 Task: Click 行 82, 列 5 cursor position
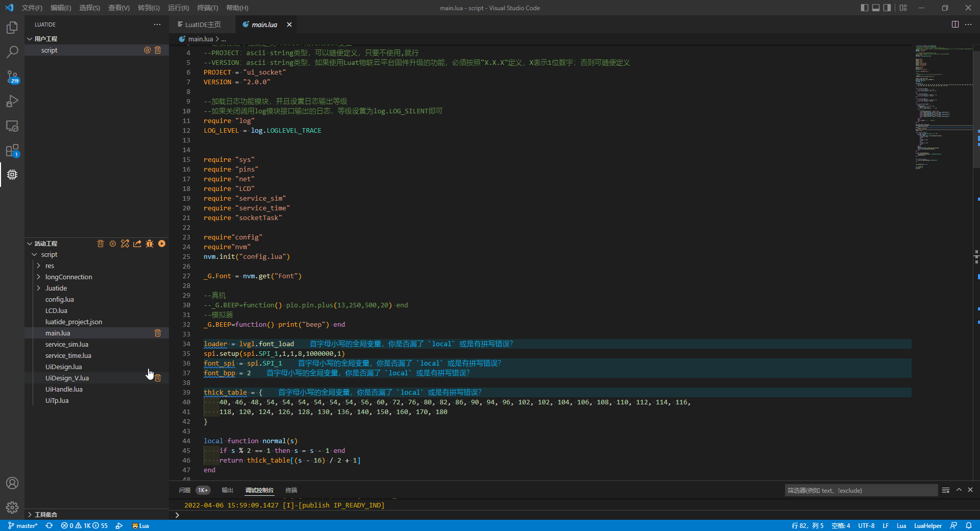[x=807, y=525]
